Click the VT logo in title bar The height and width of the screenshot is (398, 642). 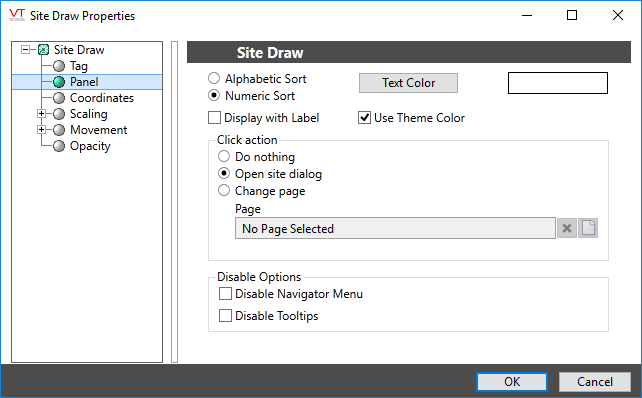pos(17,15)
